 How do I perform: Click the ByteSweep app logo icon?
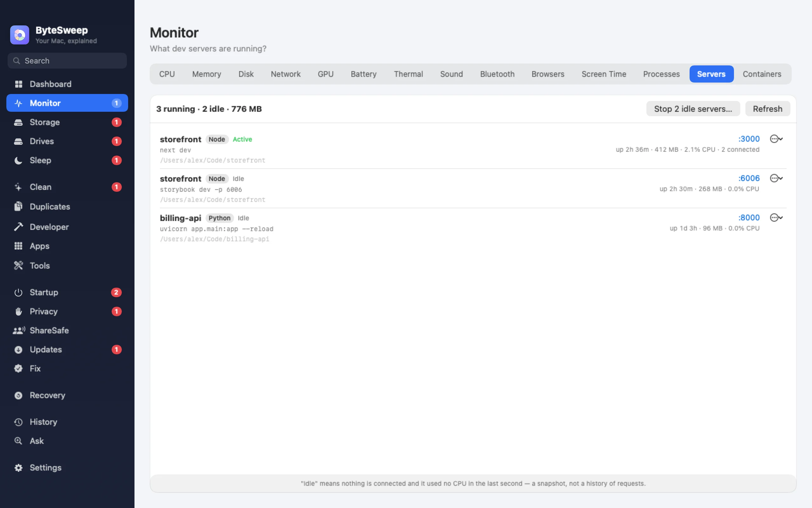coord(19,35)
